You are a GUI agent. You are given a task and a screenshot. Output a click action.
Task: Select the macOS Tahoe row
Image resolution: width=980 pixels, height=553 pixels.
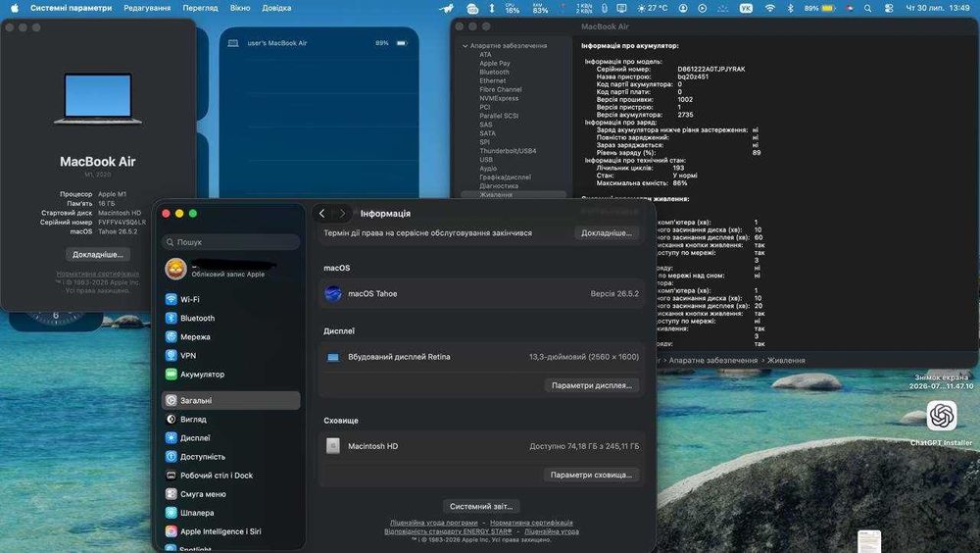click(481, 293)
